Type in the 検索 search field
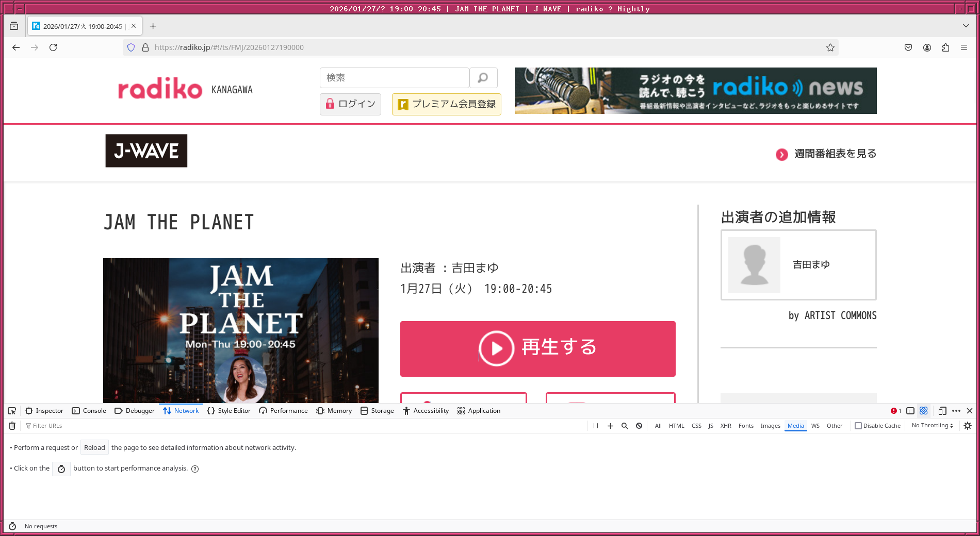 394,78
